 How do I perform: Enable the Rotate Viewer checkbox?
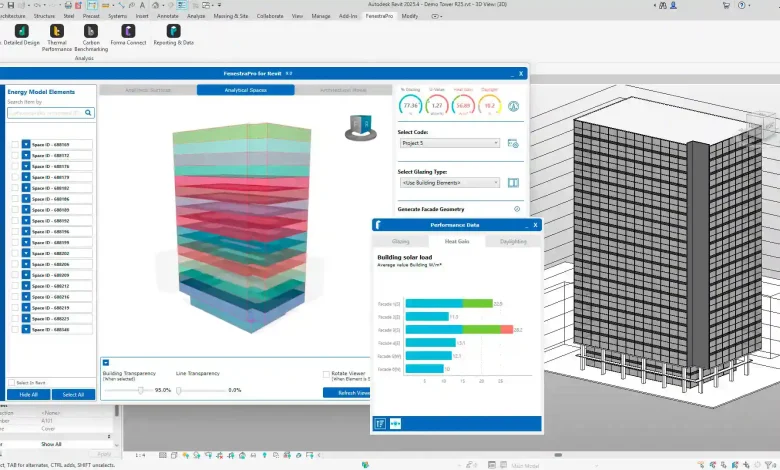[326, 374]
